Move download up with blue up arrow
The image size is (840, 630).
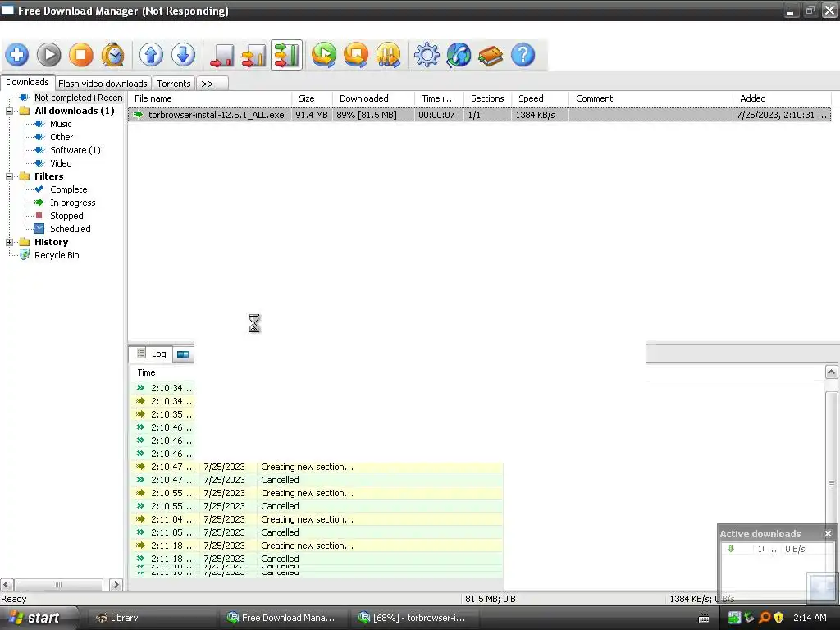click(151, 55)
